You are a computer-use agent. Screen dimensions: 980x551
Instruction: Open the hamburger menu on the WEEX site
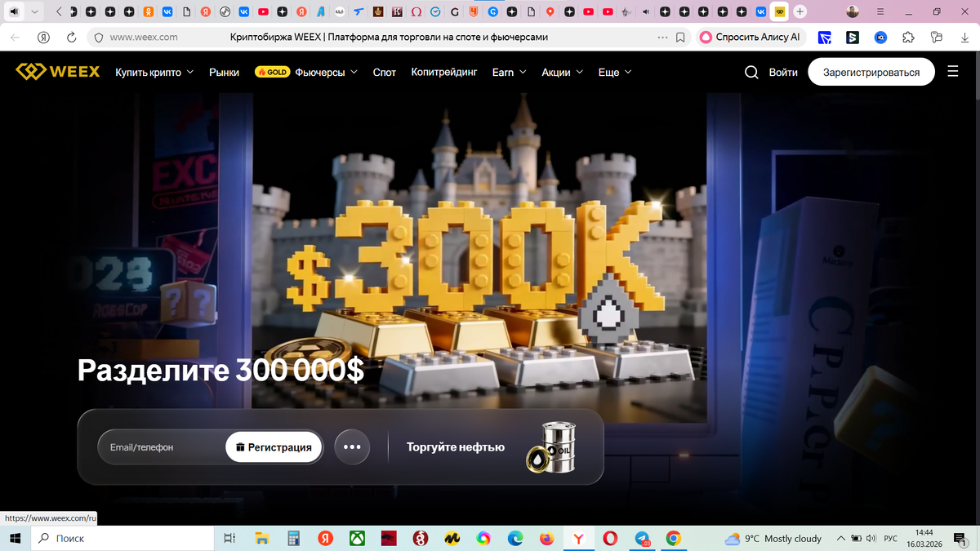(x=952, y=72)
